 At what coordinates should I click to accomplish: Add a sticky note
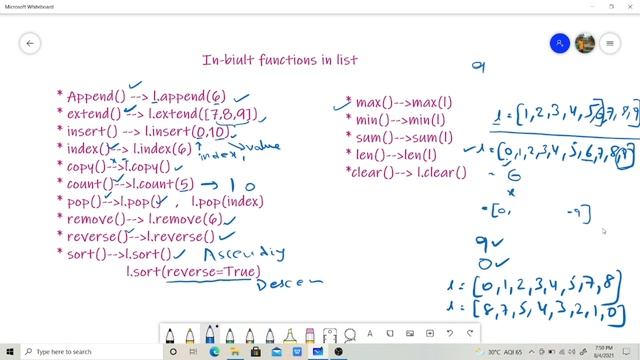390,333
